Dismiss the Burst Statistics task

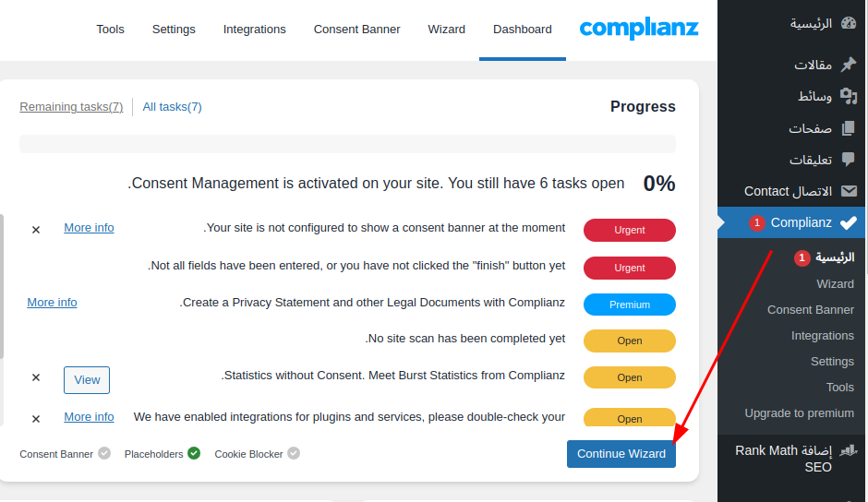click(x=36, y=377)
